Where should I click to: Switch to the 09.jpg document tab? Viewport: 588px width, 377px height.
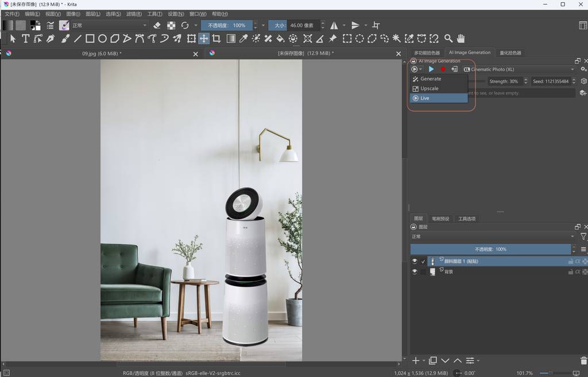click(101, 53)
